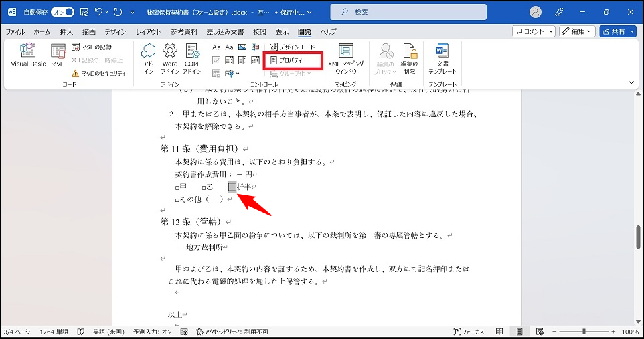The height and width of the screenshot is (339, 644).
Task: Open 文書テンプレート
Action: coord(442,58)
